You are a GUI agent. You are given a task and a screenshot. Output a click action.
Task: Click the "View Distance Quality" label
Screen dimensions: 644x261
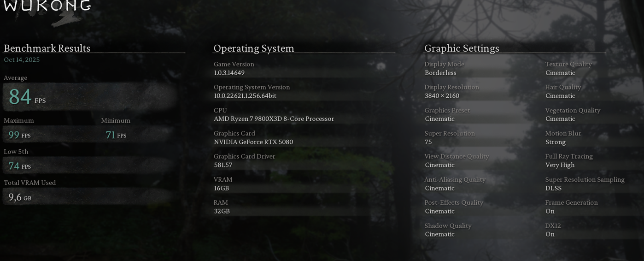457,156
